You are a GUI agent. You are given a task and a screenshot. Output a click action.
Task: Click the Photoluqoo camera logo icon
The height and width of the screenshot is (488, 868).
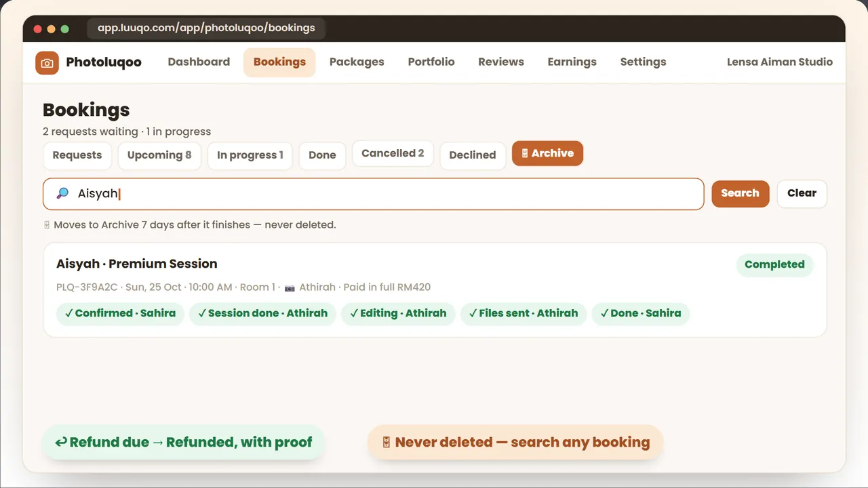47,62
